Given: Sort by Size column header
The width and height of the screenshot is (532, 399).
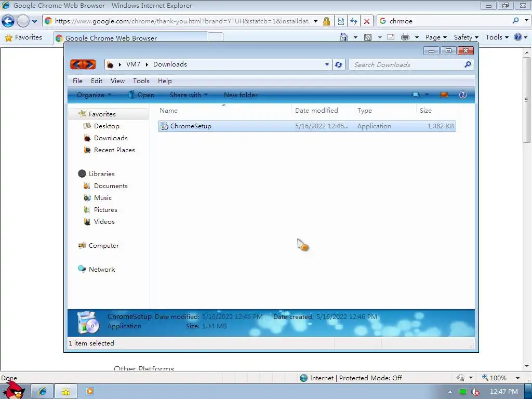Looking at the screenshot, I should pos(437,111).
